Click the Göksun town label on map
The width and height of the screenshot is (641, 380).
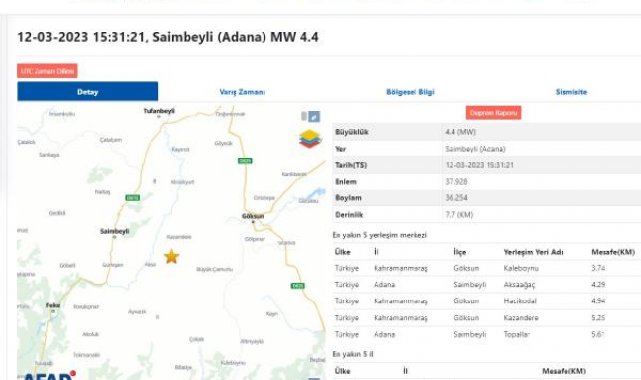click(253, 216)
